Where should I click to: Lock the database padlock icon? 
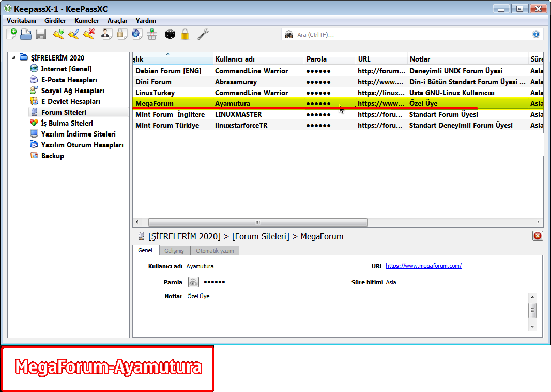185,34
